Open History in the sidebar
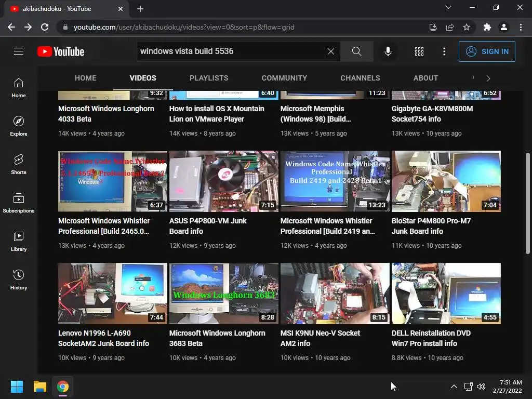 pos(19,280)
